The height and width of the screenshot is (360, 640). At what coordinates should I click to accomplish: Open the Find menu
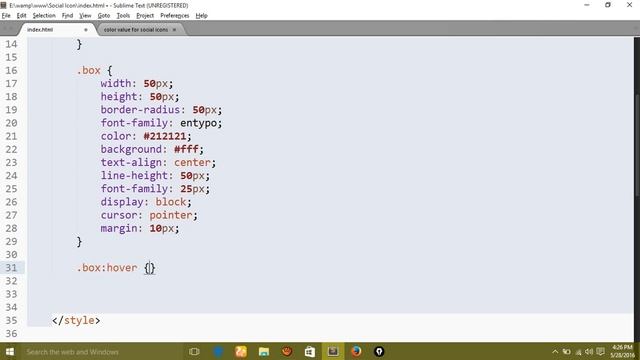click(x=67, y=16)
